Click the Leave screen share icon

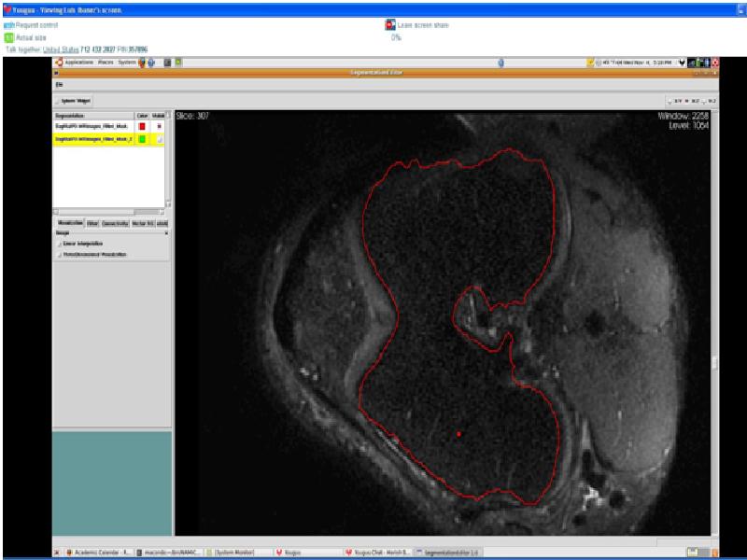tap(390, 25)
